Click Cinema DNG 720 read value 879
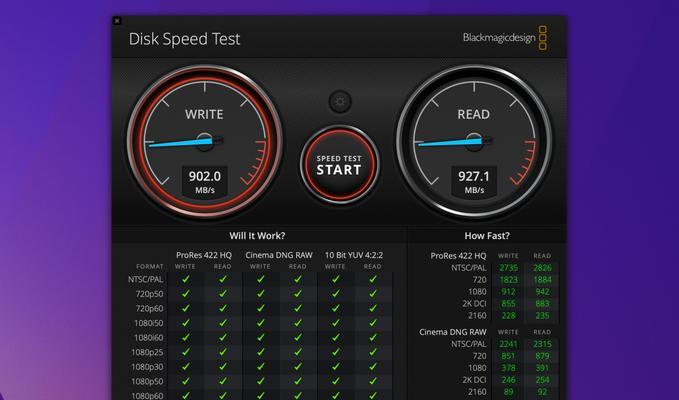Screen dimensions: 679x400 (x=542, y=356)
